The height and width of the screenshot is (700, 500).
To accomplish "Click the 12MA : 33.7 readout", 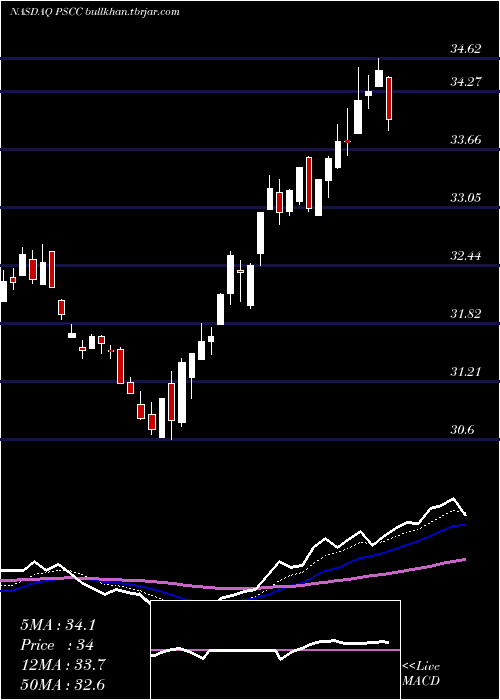I will pos(63,665).
